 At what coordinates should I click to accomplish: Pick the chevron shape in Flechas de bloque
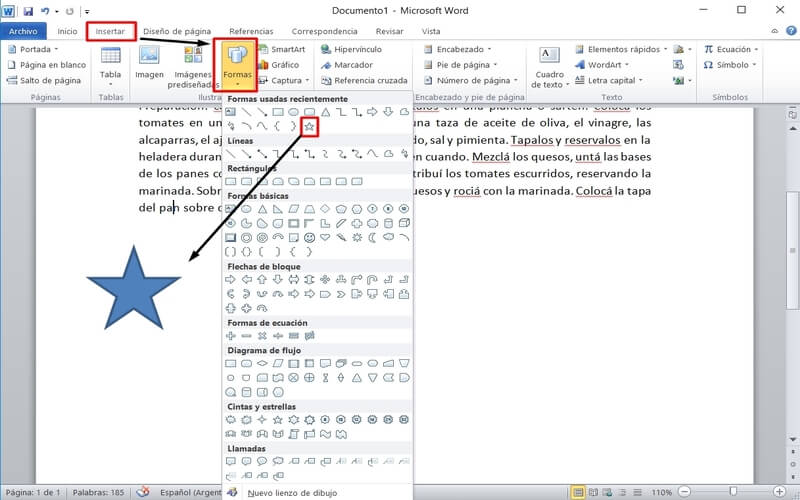[341, 294]
